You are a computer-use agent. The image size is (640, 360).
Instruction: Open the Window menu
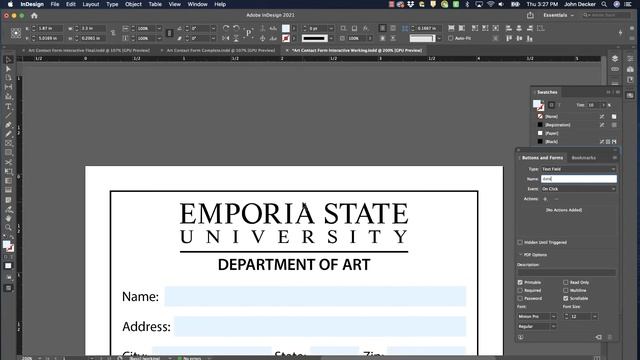(x=198, y=4)
